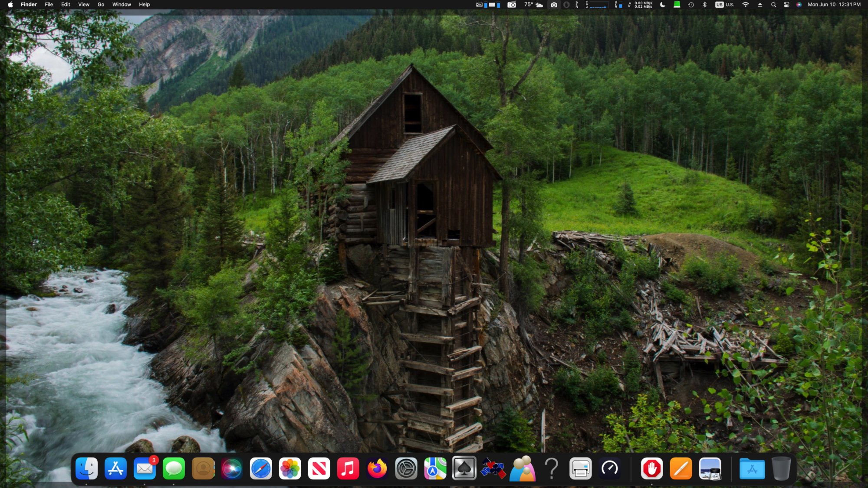Launch Apple News from dock
Viewport: 868px width, 488px height.
(319, 468)
